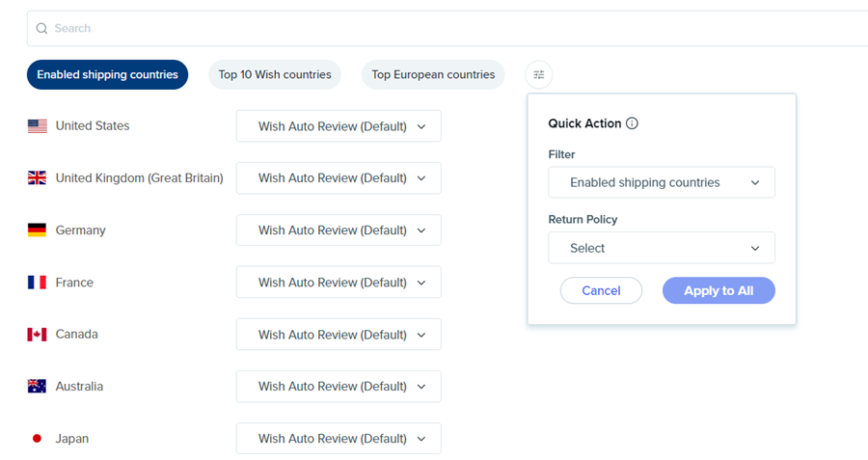Expand the Japan return policy dropdown
Image resolution: width=868 pixels, height=460 pixels.
click(x=339, y=439)
